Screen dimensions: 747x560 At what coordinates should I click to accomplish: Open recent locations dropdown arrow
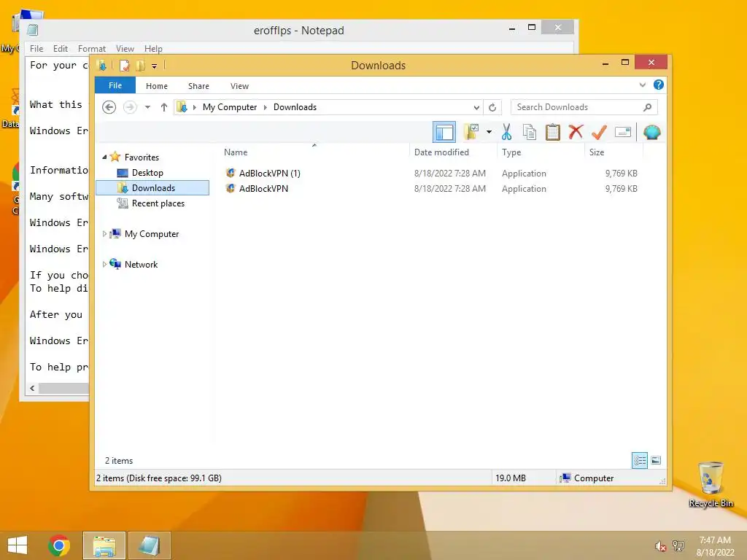pyautogui.click(x=147, y=107)
